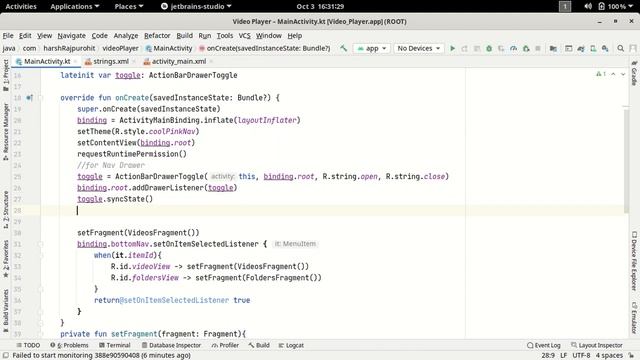The height and width of the screenshot is (360, 640).
Task: Switch to the activity_main.xml tab
Action: (x=178, y=62)
